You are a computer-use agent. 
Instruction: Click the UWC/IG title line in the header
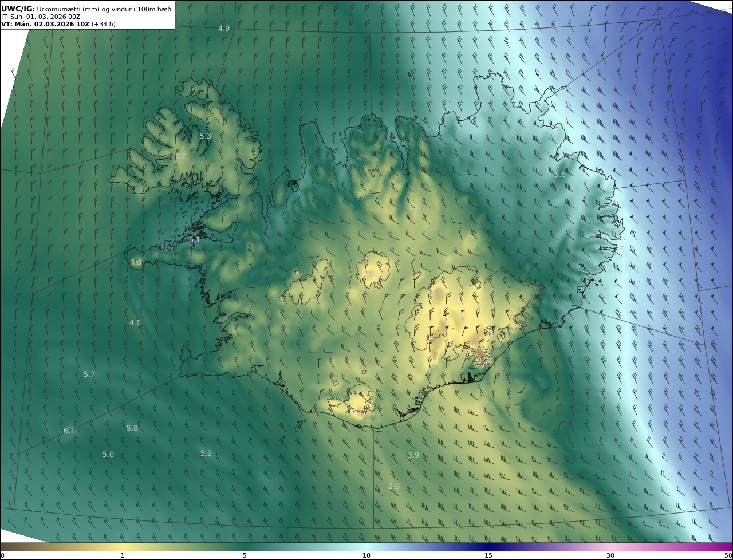point(86,9)
